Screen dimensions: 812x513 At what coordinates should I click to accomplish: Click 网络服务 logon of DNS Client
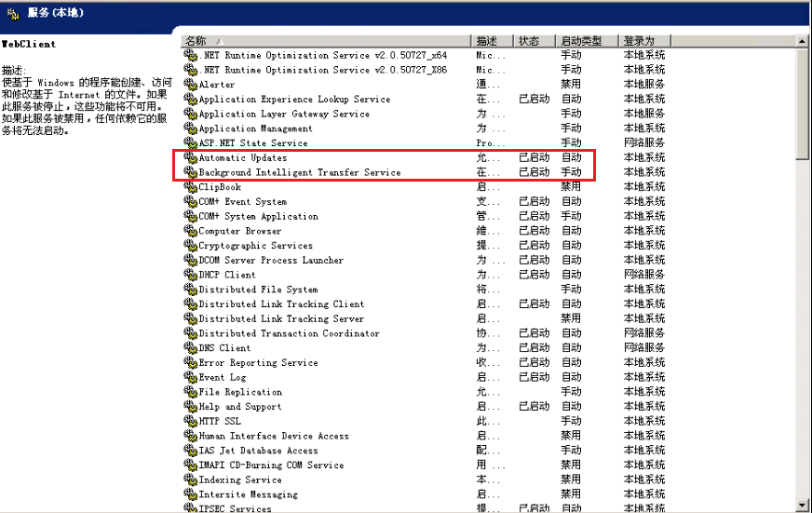[x=644, y=348]
